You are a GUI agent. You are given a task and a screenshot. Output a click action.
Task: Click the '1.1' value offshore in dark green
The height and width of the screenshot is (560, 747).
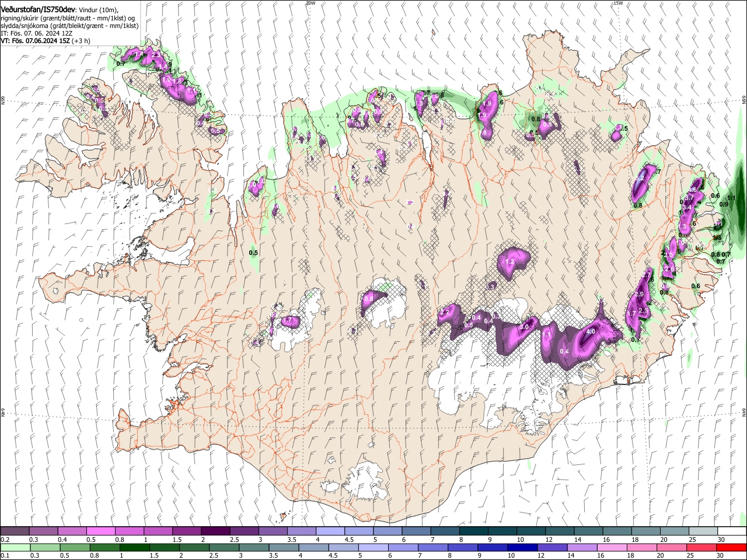[732, 198]
